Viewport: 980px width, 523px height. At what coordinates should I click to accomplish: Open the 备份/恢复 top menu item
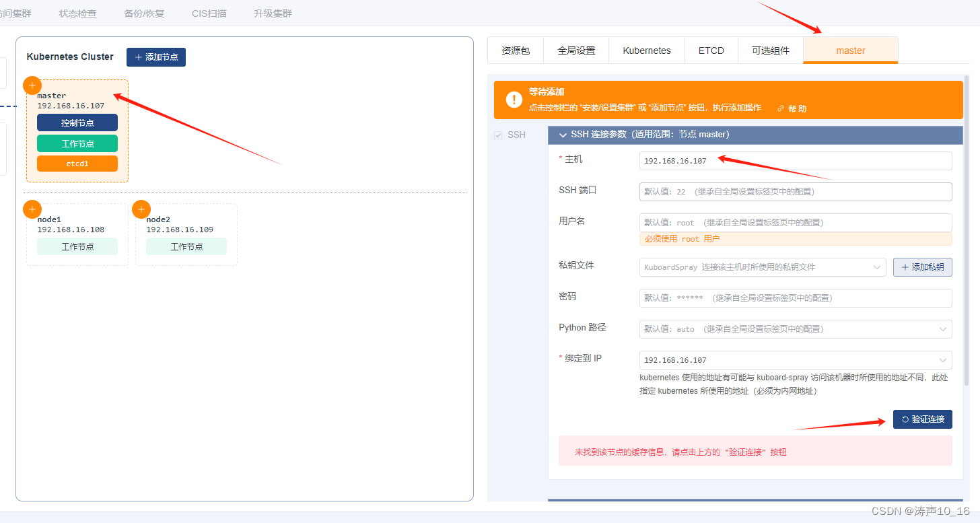[x=144, y=13]
